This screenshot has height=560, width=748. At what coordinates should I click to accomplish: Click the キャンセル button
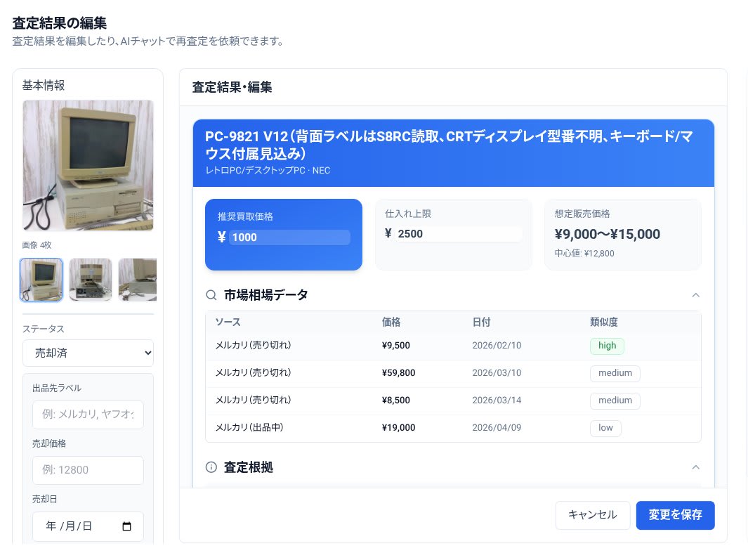coord(593,515)
